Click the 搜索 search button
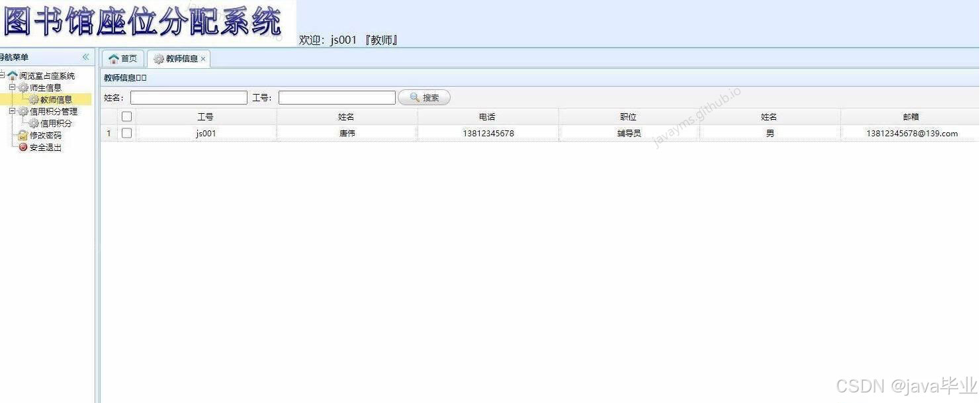Screen dimensions: 980x403 tap(424, 97)
